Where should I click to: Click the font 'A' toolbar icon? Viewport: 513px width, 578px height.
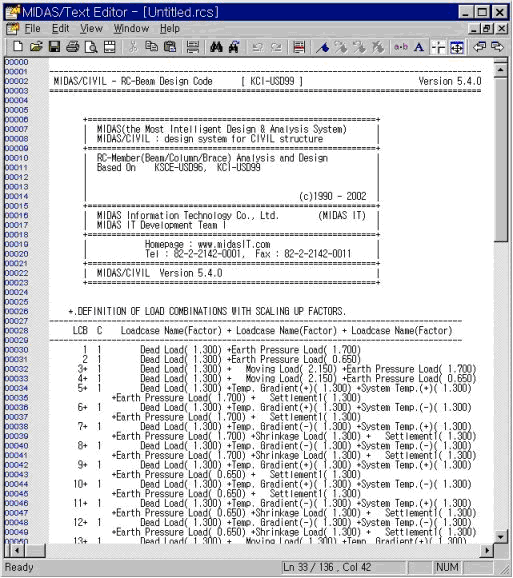(419, 47)
